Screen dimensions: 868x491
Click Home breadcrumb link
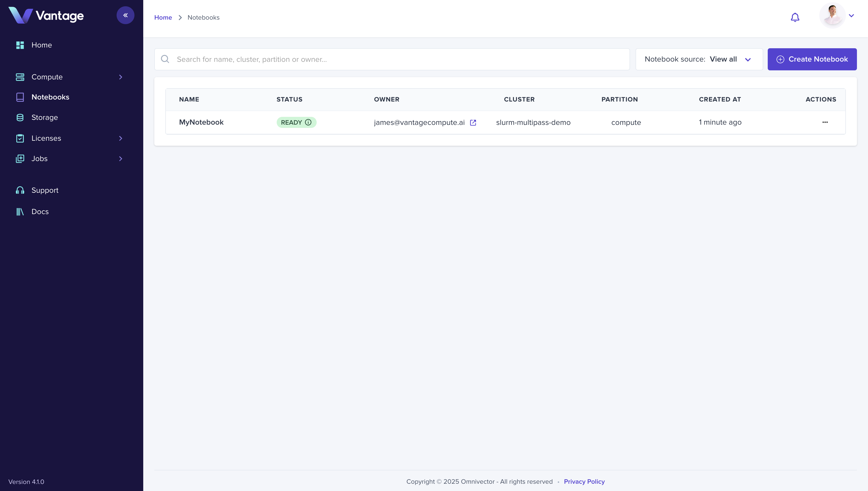(x=163, y=18)
